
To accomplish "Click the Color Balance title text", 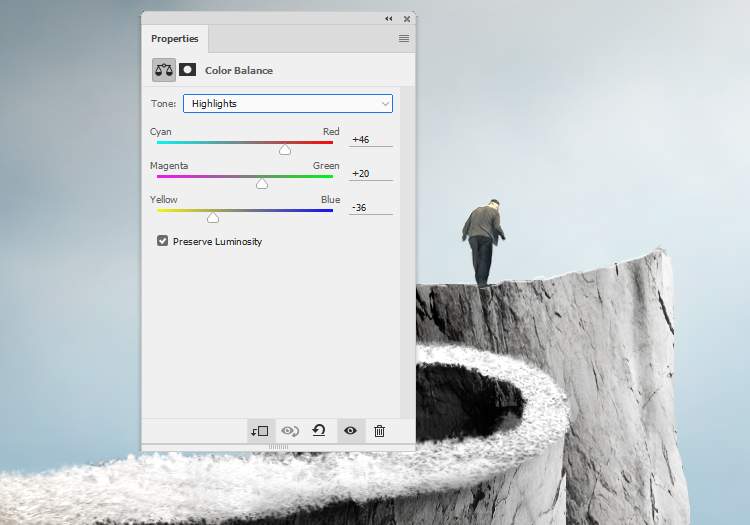I will (239, 70).
